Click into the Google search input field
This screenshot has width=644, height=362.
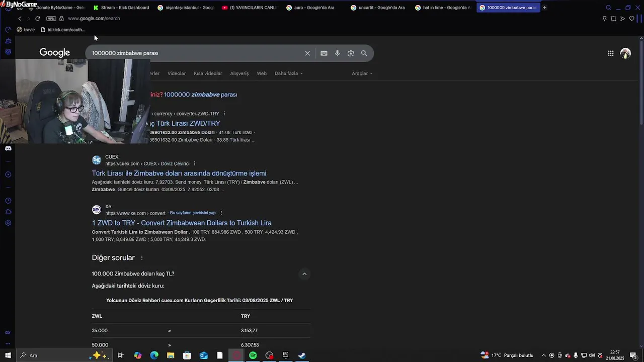click(196, 53)
